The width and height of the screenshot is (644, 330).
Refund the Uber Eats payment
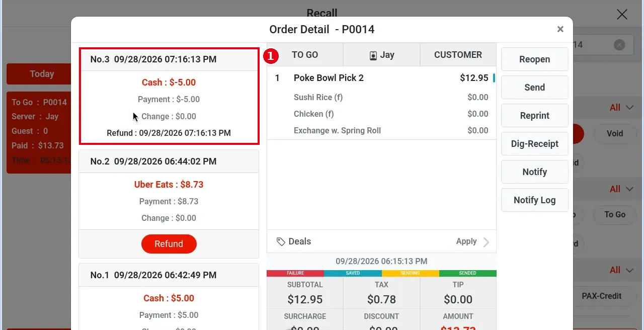(169, 244)
